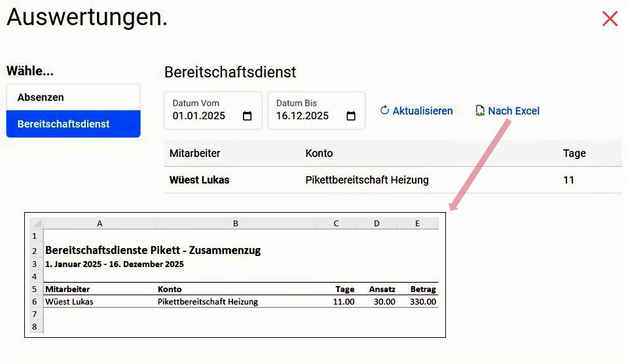
Task: Select the Absenzen menu entry
Action: [73, 97]
